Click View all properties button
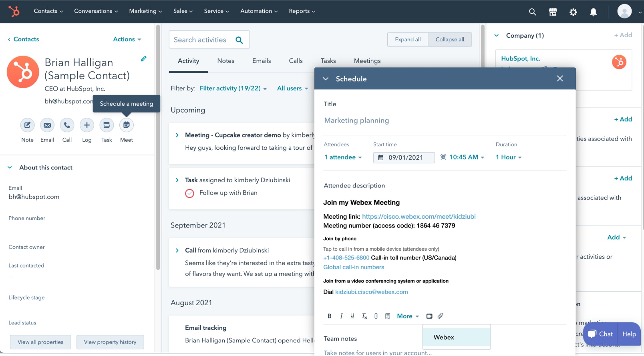 click(40, 342)
